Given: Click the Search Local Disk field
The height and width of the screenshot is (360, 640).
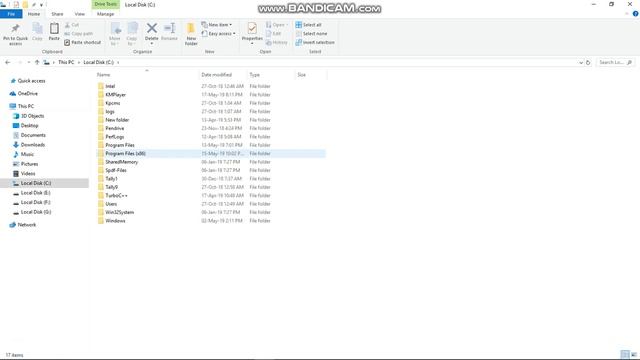Looking at the screenshot, I should tap(615, 62).
